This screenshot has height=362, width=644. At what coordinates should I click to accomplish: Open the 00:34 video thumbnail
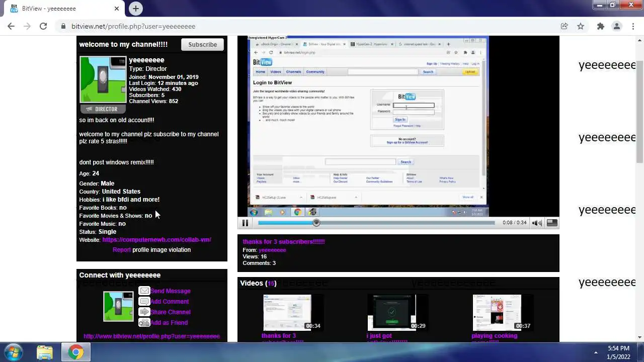pyautogui.click(x=292, y=313)
